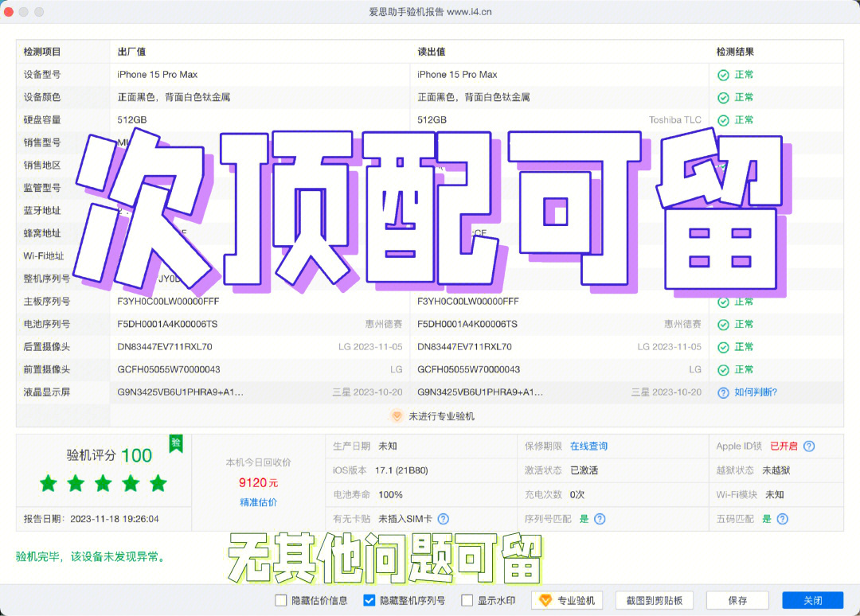Click the iOS版本 value 17.1 (21B80)
This screenshot has height=616, width=860.
click(401, 470)
